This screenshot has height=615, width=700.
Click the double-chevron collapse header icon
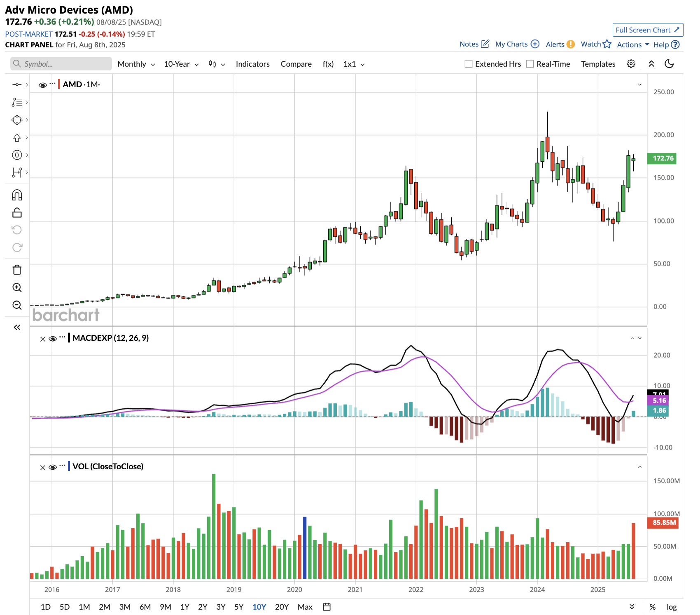tap(651, 64)
